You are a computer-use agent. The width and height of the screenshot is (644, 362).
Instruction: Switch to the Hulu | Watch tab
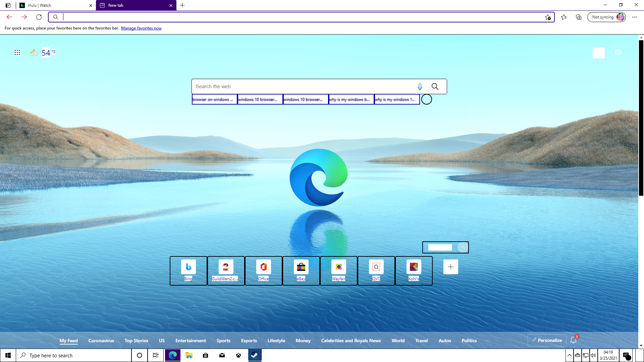[x=56, y=5]
